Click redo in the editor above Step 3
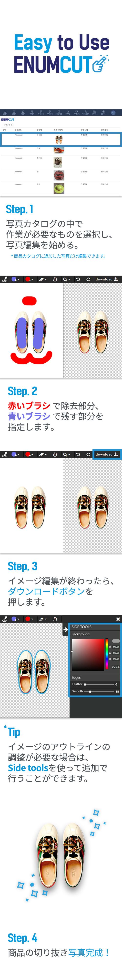 pos(88,454)
